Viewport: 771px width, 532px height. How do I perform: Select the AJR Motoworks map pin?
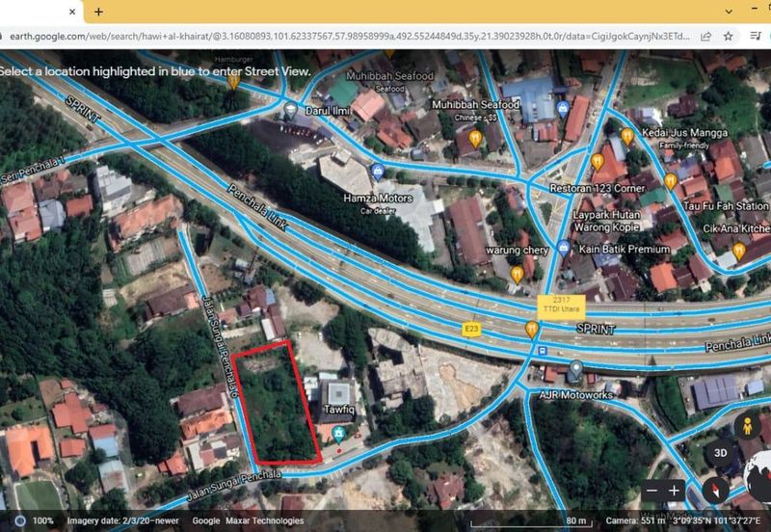(x=575, y=368)
